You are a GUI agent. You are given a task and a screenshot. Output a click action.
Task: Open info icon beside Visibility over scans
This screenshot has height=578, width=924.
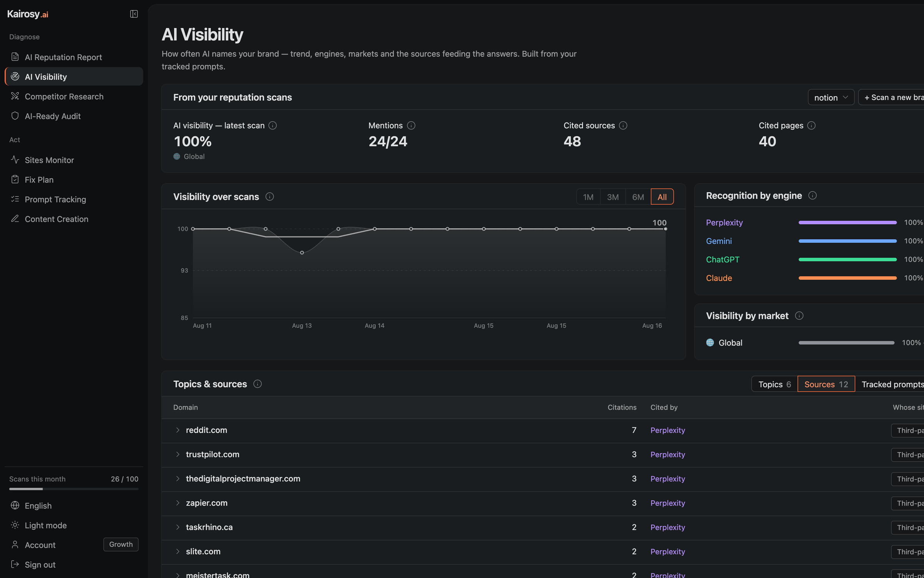269,197
